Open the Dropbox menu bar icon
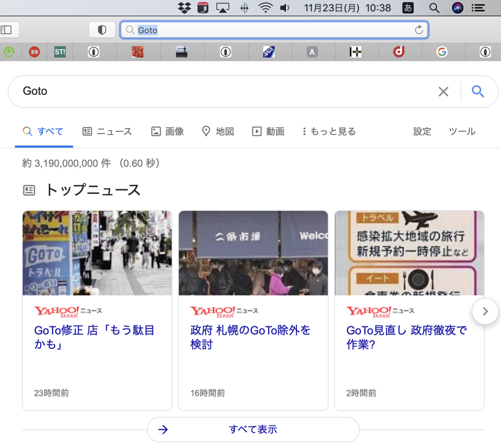This screenshot has width=501, height=448. click(x=184, y=8)
